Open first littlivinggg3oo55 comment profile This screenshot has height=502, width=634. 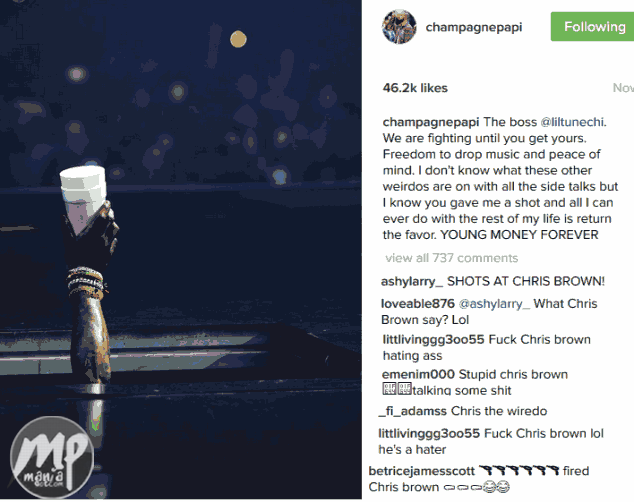point(433,340)
